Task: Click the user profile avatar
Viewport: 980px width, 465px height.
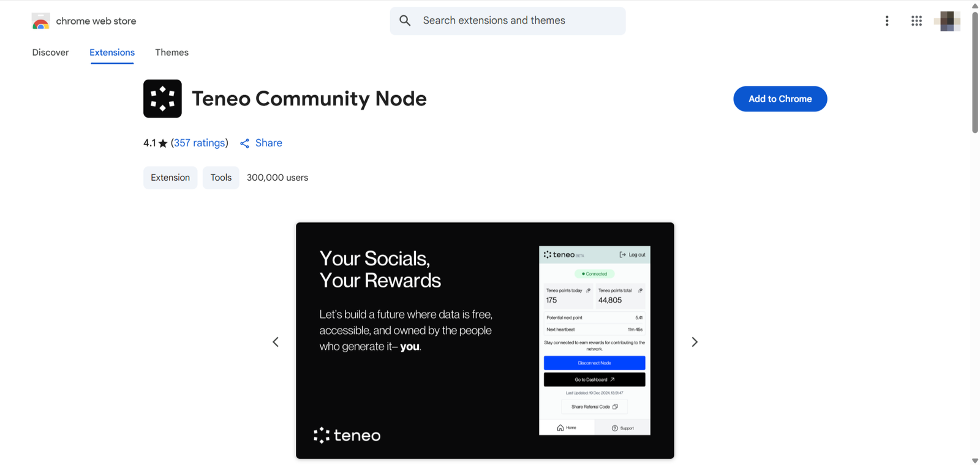Action: pos(947,21)
